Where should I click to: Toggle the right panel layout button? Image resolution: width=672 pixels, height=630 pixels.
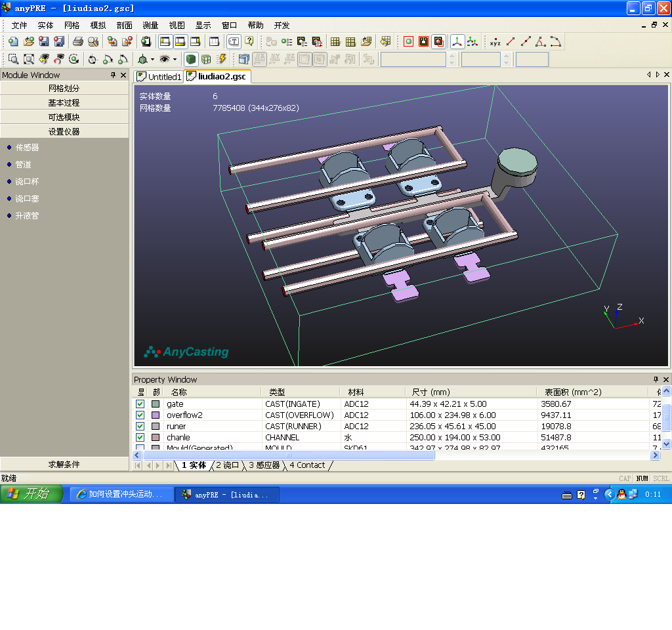click(196, 41)
